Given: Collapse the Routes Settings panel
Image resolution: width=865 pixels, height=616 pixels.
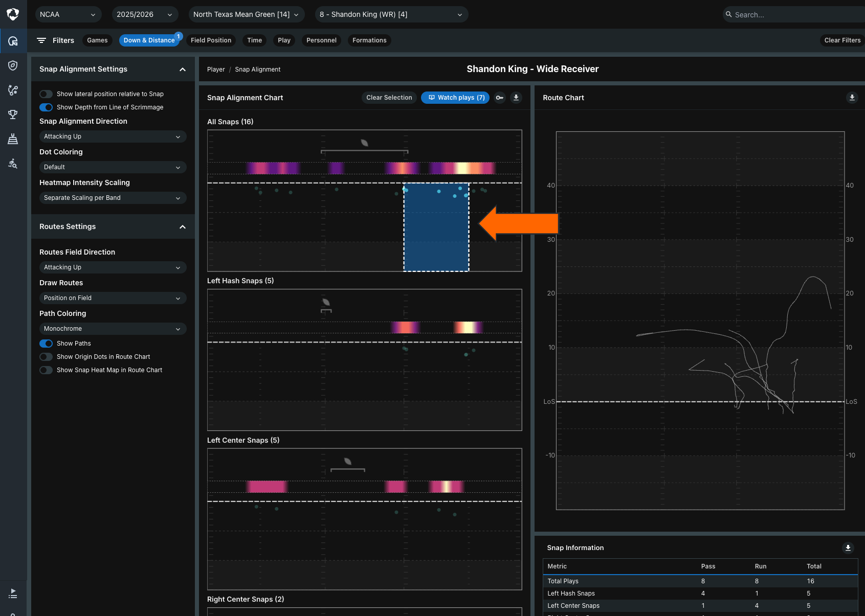Looking at the screenshot, I should tap(183, 227).
